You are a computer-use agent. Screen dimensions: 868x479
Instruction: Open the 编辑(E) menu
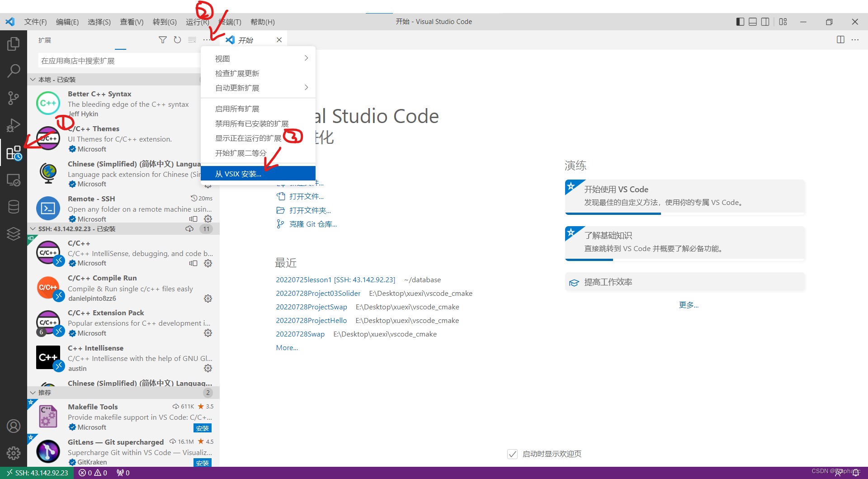tap(67, 22)
